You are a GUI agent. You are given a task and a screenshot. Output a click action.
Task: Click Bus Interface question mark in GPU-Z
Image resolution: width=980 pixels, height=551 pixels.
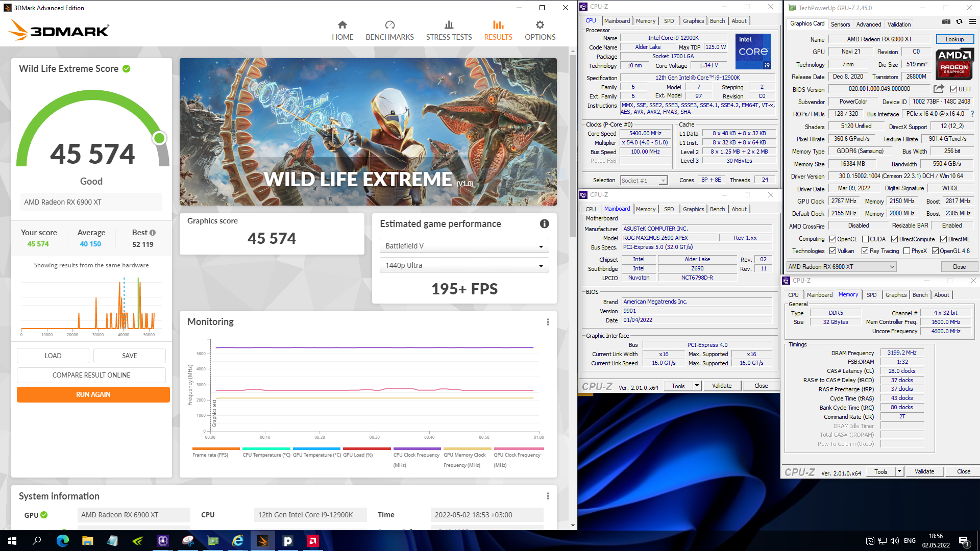(x=972, y=114)
